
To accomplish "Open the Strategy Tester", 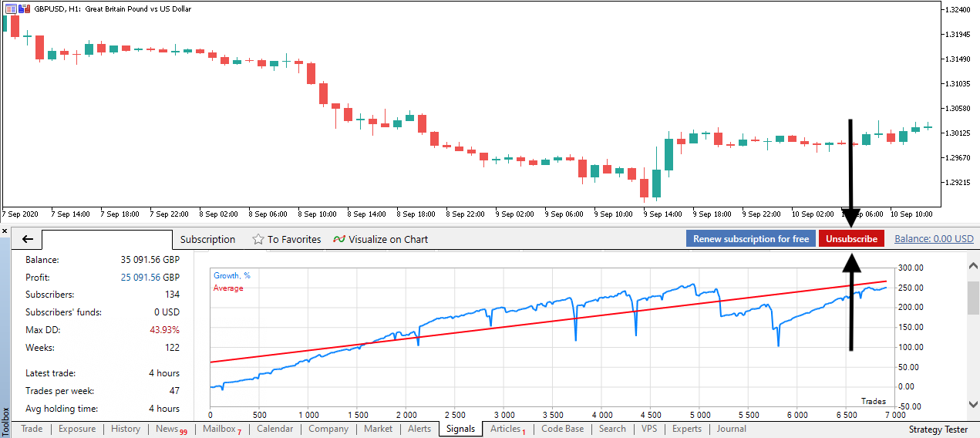I will (938, 430).
